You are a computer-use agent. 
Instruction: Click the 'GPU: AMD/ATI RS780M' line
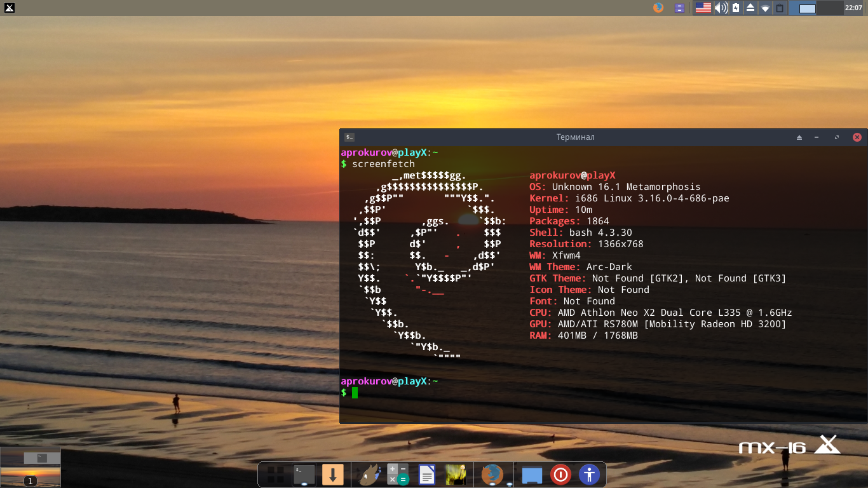(658, 324)
